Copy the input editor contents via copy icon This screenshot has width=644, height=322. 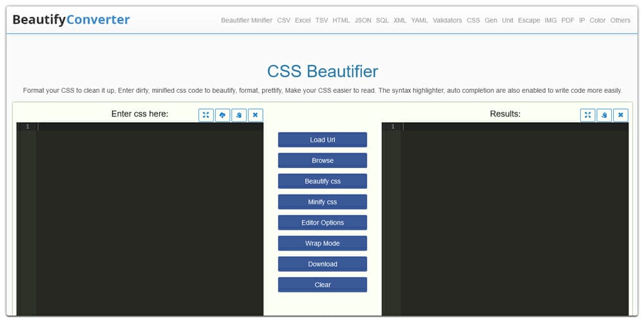pos(239,115)
